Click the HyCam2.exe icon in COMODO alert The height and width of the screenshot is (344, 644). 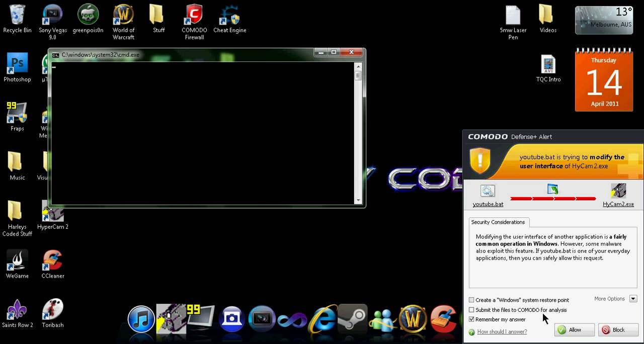618,191
